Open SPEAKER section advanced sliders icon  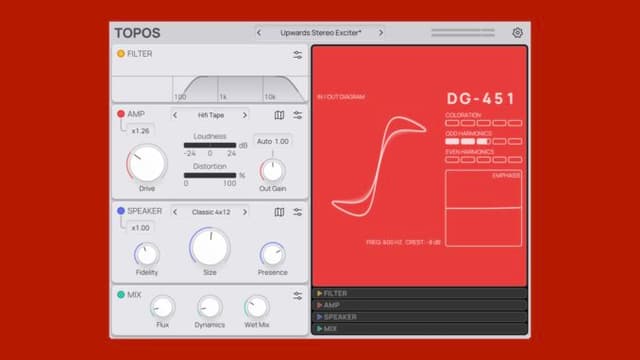[298, 212]
